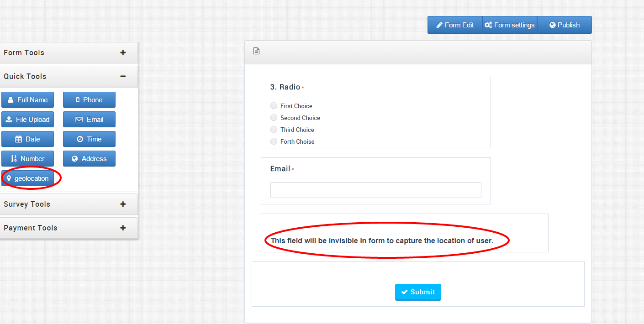644x324 pixels.
Task: Click the Publish button
Action: (x=565, y=25)
